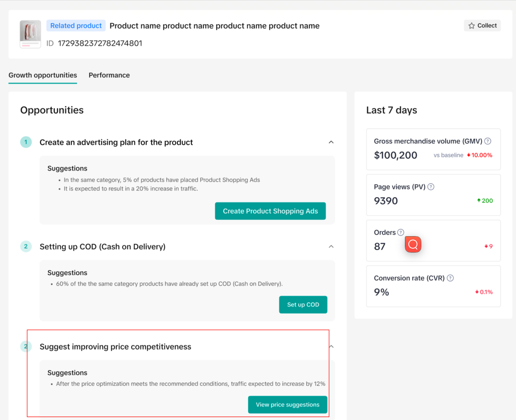The image size is (516, 420).
Task: Click the product thumbnail image
Action: (30, 34)
